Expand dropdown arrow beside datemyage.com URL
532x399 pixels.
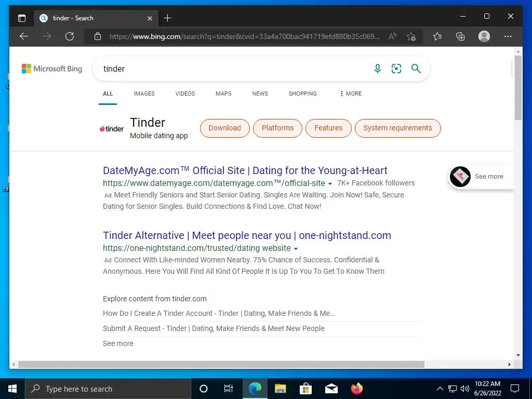[x=330, y=184]
